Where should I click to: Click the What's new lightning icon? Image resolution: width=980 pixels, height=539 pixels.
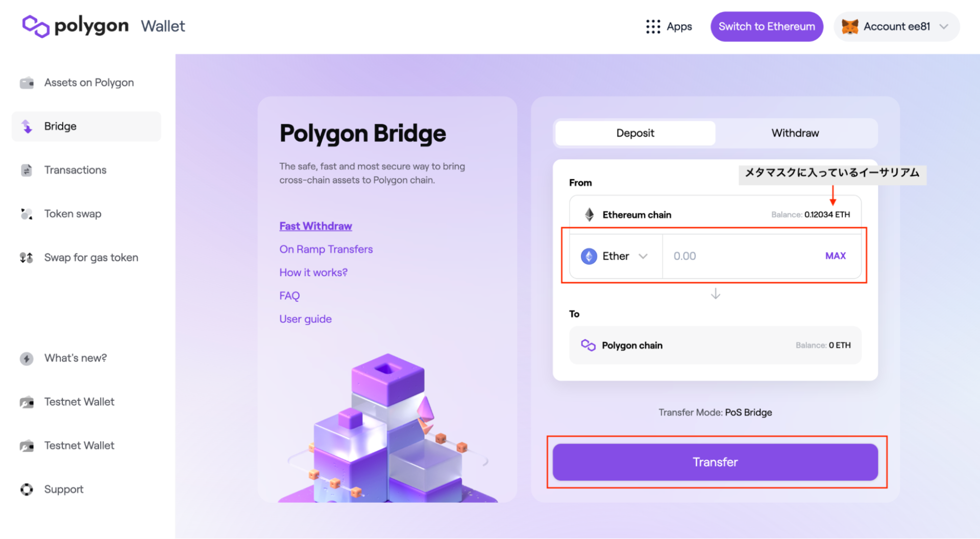pos(27,358)
